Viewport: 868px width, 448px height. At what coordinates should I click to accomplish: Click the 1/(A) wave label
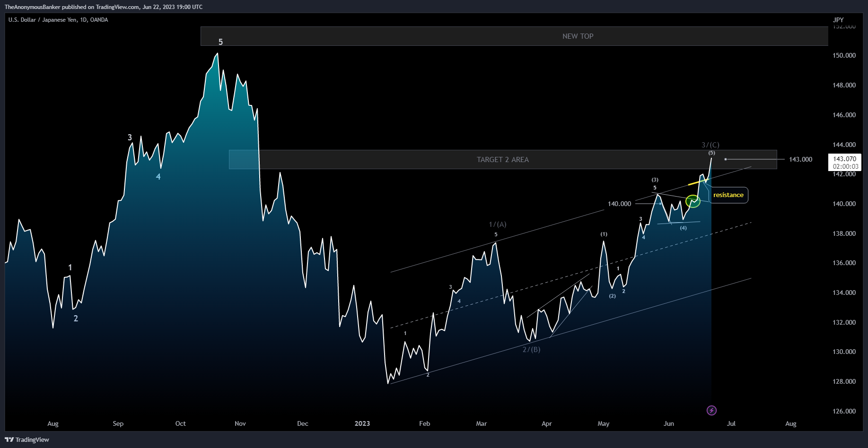(498, 224)
